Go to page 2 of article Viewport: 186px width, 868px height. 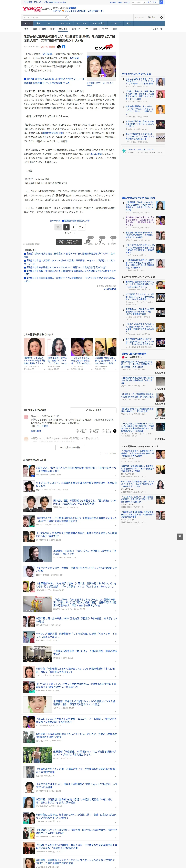tap(74, 227)
